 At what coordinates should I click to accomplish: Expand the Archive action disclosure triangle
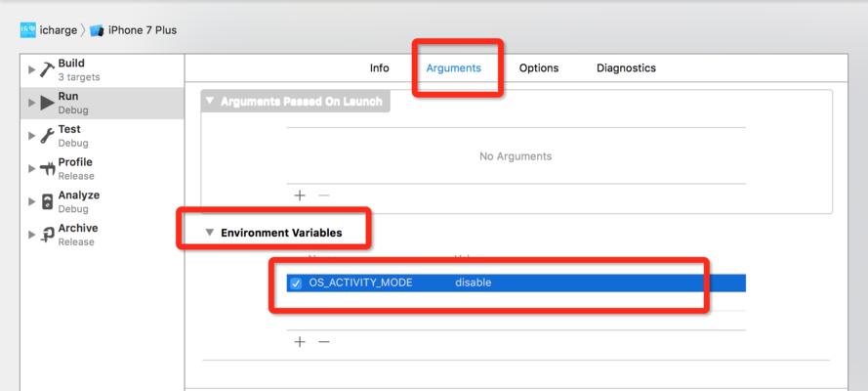tap(31, 235)
